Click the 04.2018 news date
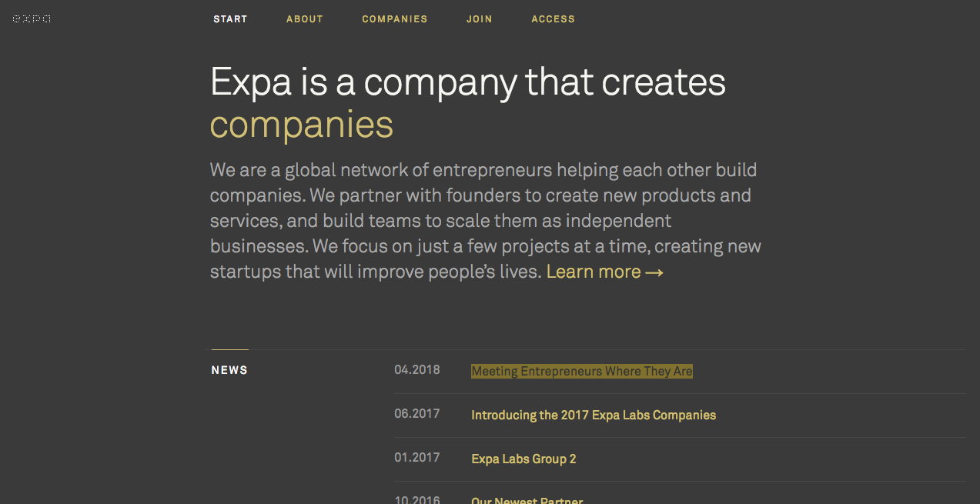 [417, 370]
